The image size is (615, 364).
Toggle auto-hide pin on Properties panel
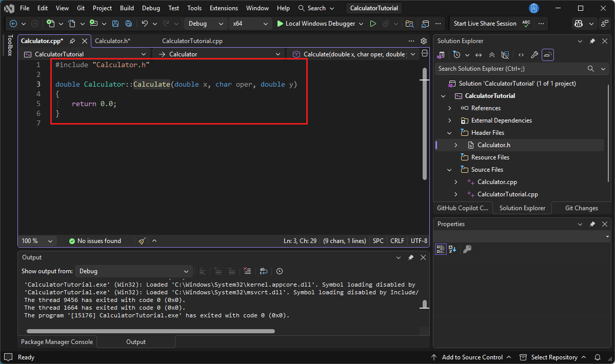tap(592, 224)
